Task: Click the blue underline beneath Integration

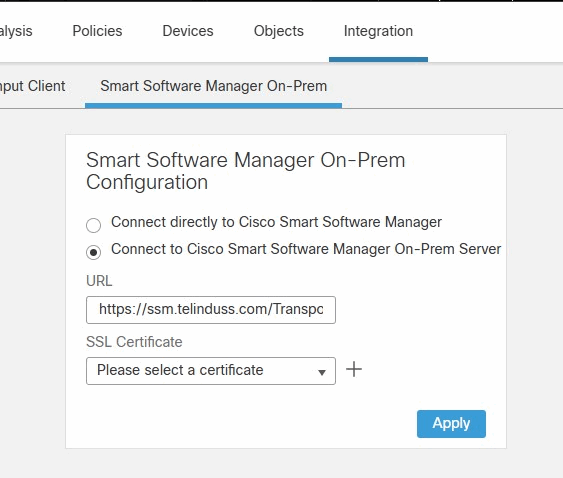Action: click(378, 59)
